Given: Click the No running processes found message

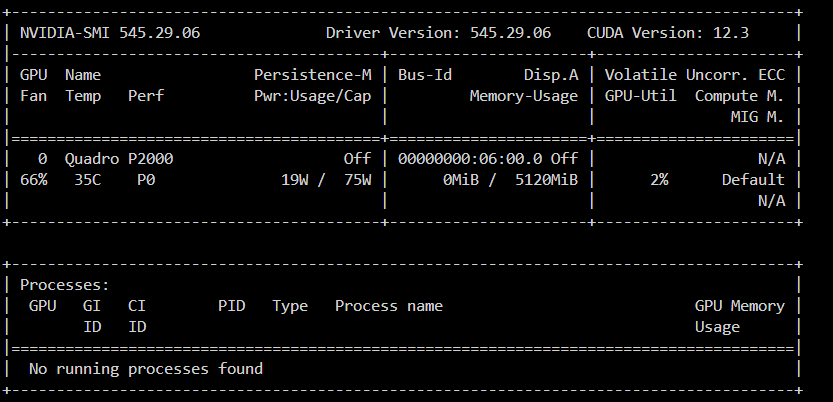Looking at the screenshot, I should click(x=146, y=369).
